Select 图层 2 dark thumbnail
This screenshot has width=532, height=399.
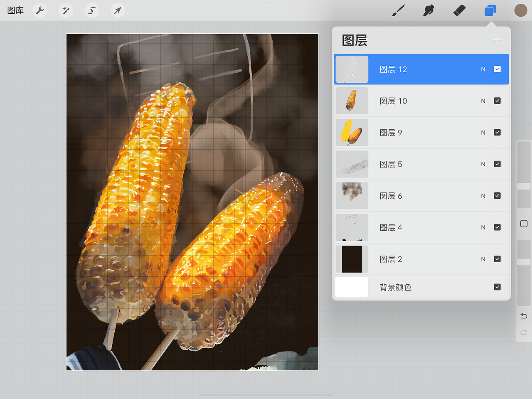coord(352,259)
